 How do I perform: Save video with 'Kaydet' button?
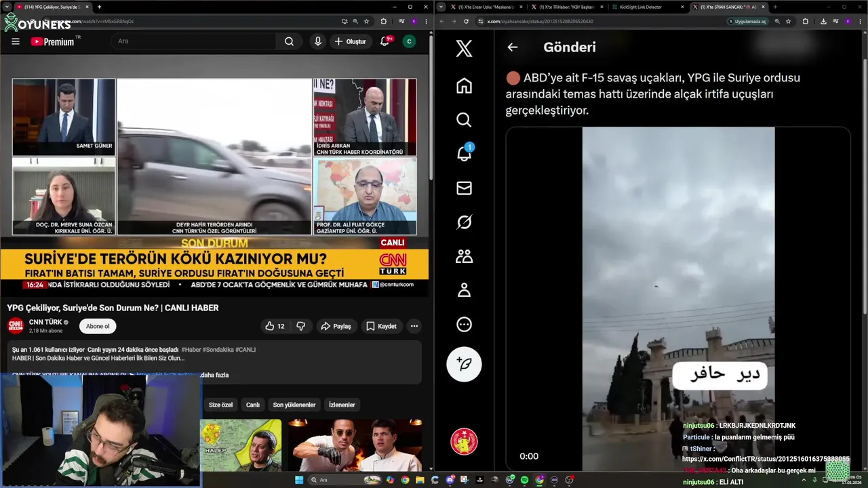[x=381, y=326]
